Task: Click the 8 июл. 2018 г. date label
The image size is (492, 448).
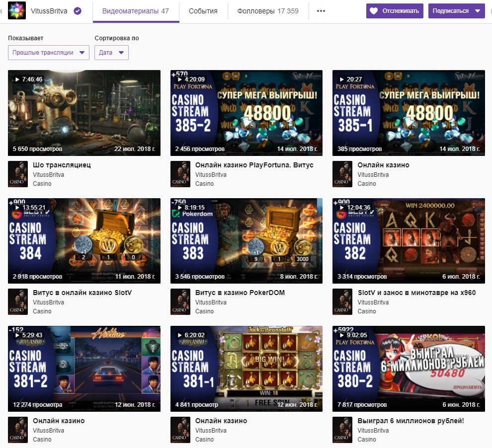Action: 299,277
